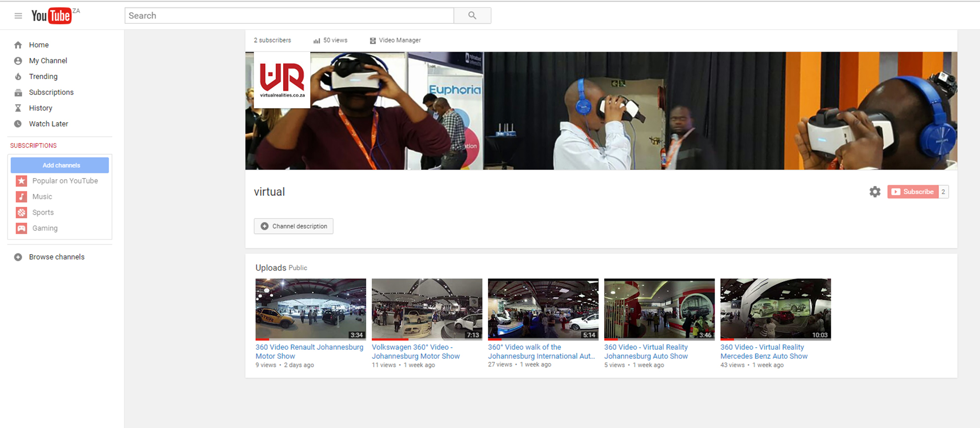Viewport: 980px width, 428px height.
Task: Open the Video Manager link
Action: point(395,41)
